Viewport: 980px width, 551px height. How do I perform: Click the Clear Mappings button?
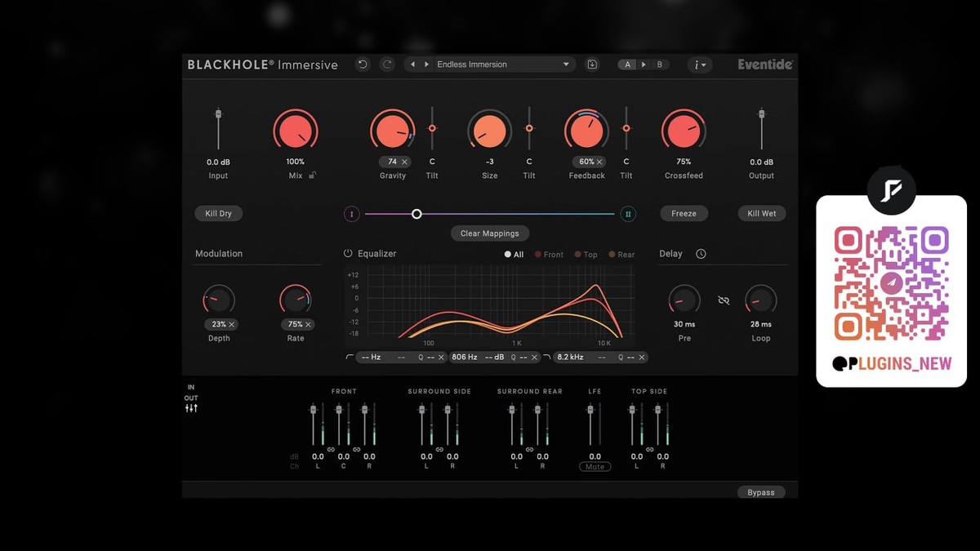tap(490, 233)
